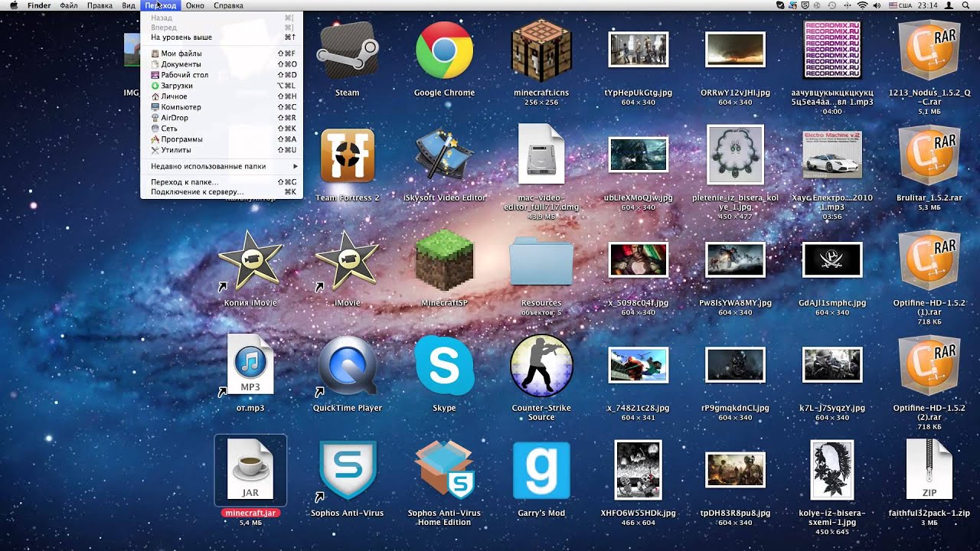Viewport: 980px width, 551px height.
Task: Open the США input source menu
Action: click(900, 5)
